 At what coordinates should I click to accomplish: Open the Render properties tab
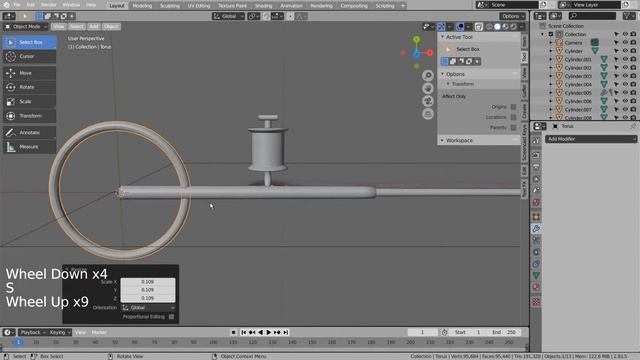coord(536,155)
